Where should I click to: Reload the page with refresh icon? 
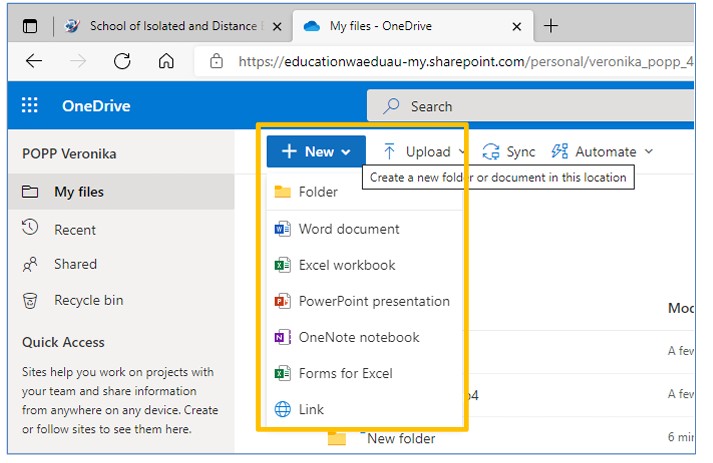[122, 61]
